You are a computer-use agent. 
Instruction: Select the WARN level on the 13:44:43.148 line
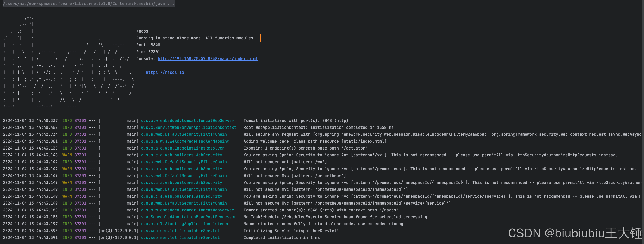point(67,155)
